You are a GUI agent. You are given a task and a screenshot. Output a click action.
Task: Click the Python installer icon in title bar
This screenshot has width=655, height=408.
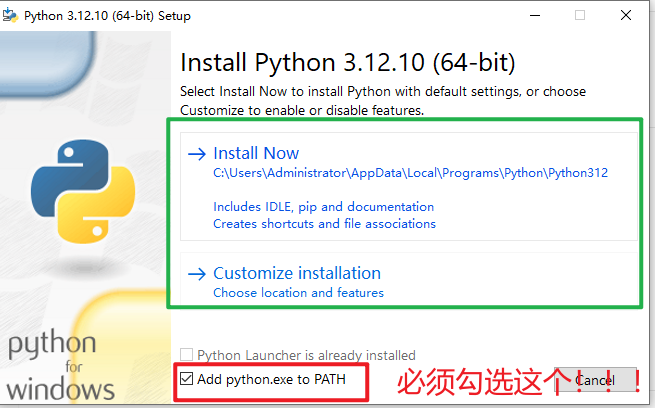10,15
